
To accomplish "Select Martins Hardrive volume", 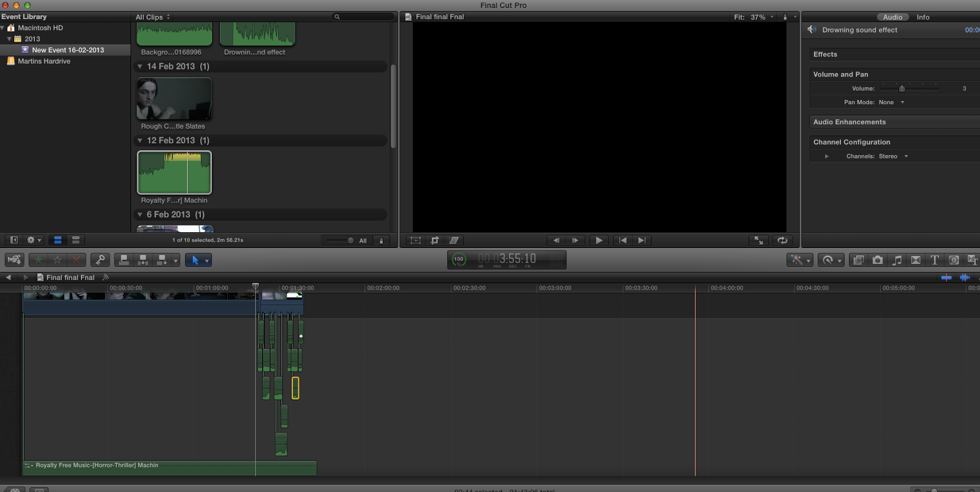I will click(44, 61).
